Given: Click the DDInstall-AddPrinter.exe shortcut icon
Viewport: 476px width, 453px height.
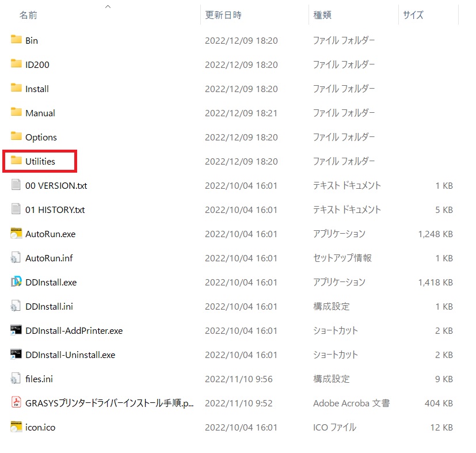Looking at the screenshot, I should click(16, 330).
